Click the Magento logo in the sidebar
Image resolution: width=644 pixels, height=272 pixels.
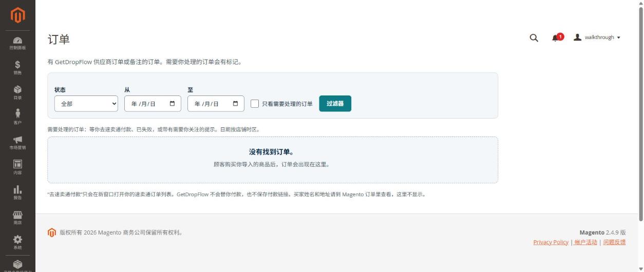click(x=17, y=15)
